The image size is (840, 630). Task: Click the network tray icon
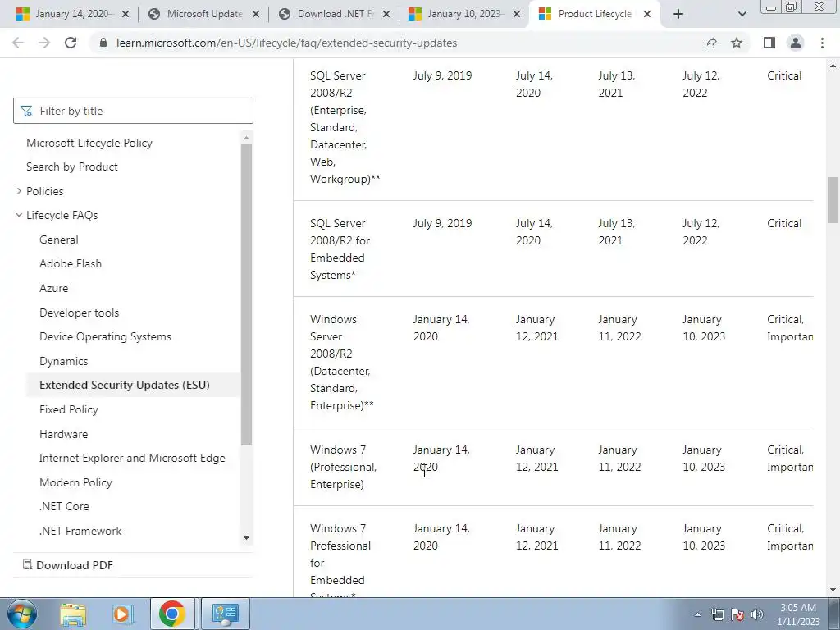click(x=717, y=614)
